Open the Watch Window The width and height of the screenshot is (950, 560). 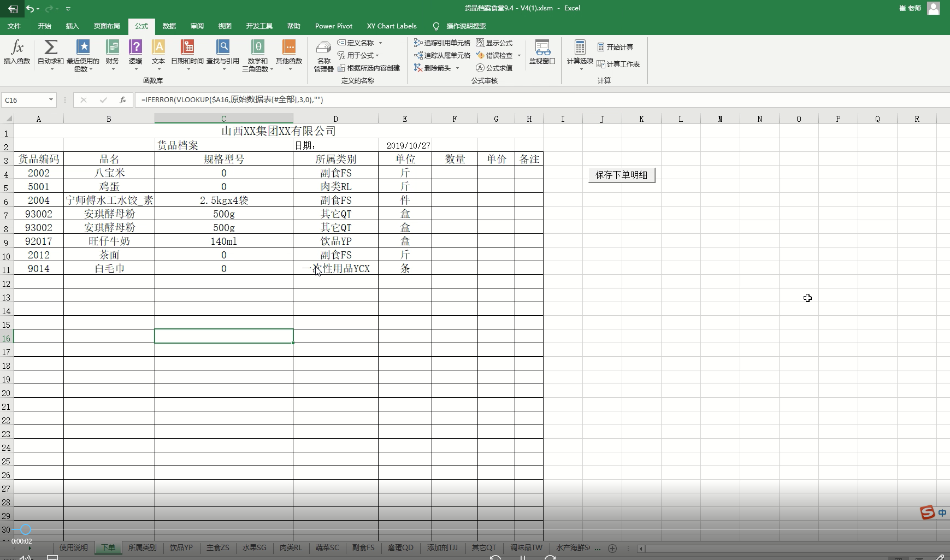pos(542,52)
